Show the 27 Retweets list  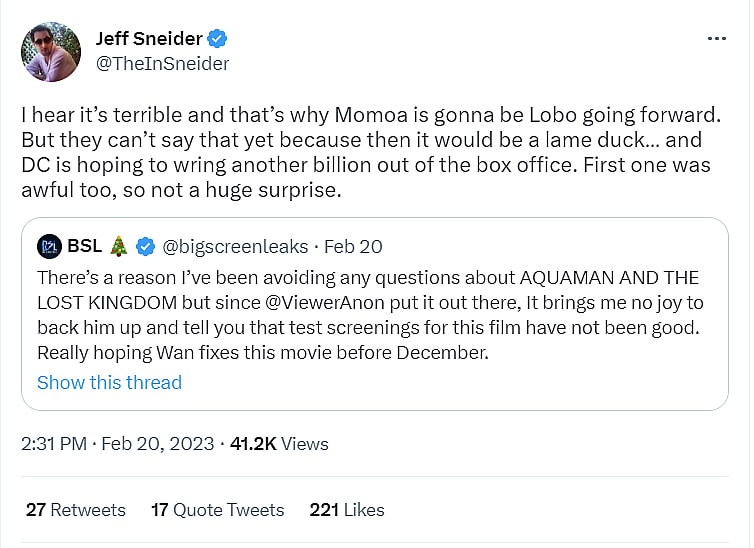click(x=76, y=510)
